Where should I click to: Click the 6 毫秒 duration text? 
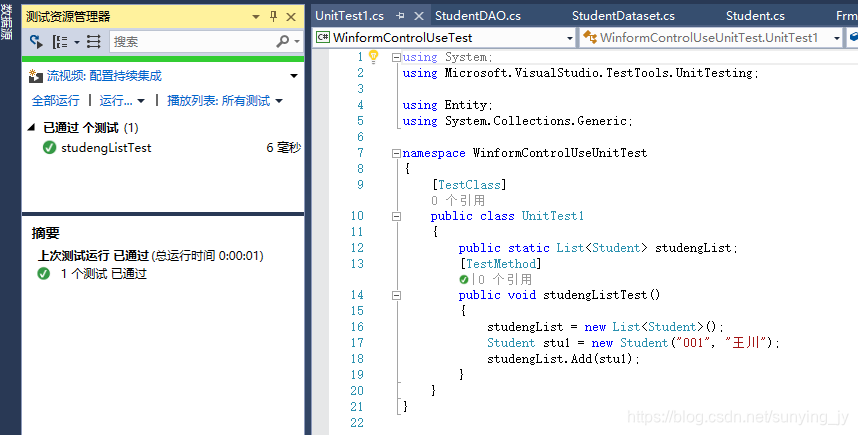coord(283,148)
